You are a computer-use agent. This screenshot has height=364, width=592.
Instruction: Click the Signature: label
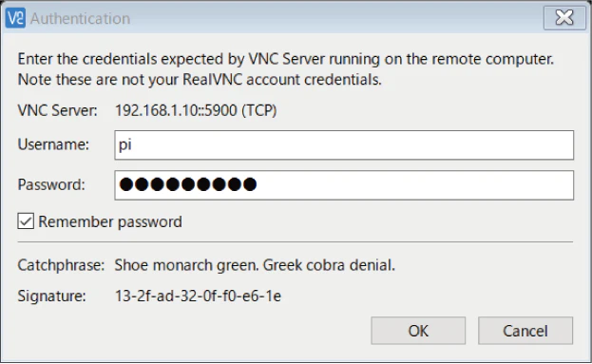pyautogui.click(x=51, y=296)
